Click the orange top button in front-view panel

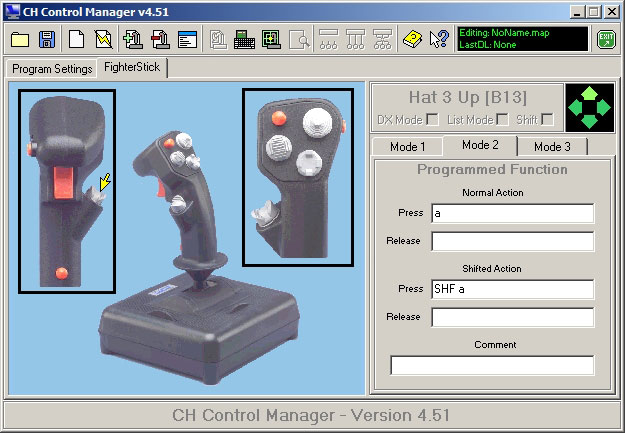pos(279,118)
